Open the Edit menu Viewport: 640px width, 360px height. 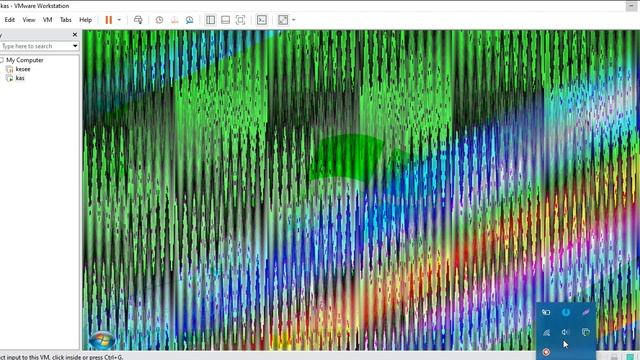tap(9, 20)
